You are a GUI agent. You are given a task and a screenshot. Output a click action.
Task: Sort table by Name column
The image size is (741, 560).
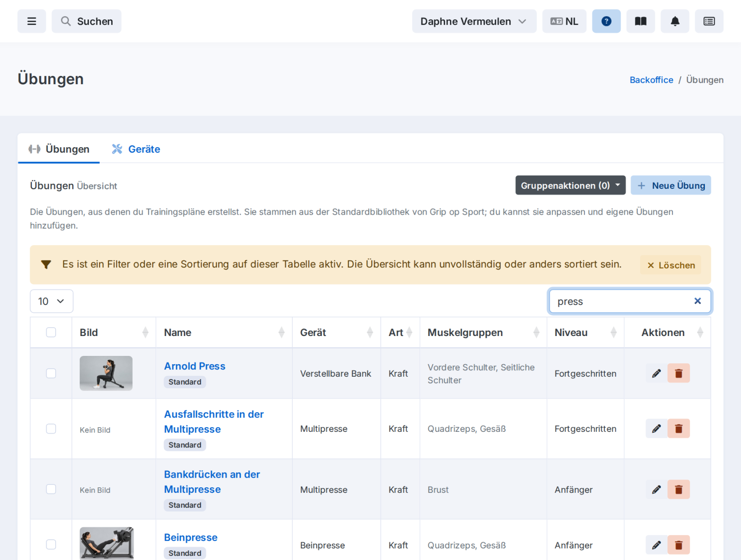point(224,332)
